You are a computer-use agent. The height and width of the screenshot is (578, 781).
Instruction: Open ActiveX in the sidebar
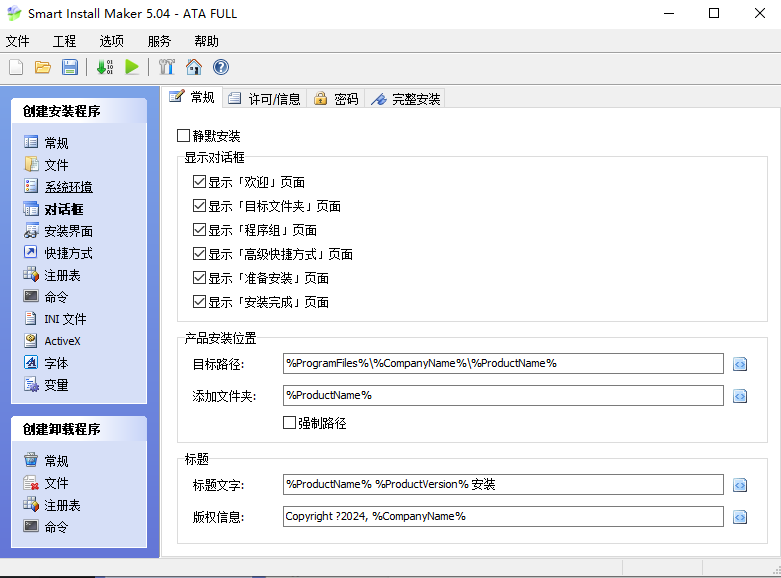[52, 341]
